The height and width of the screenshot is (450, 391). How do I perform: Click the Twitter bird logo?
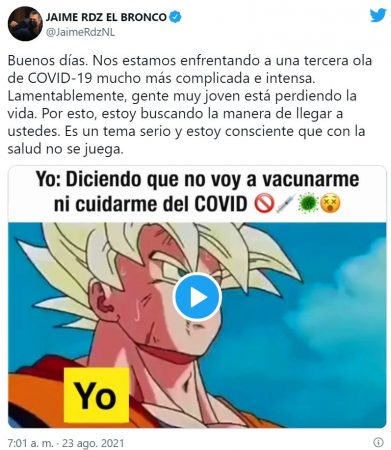(x=377, y=15)
